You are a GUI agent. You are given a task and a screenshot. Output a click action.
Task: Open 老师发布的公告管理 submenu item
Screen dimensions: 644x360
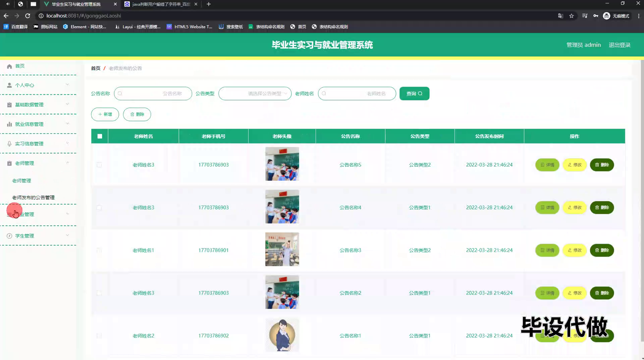(33, 197)
